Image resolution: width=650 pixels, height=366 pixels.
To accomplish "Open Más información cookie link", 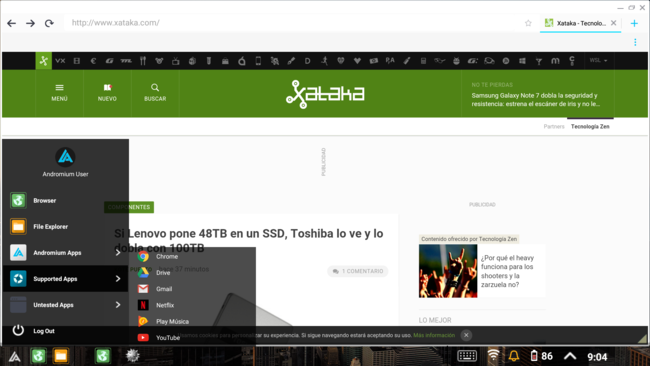I will click(434, 335).
